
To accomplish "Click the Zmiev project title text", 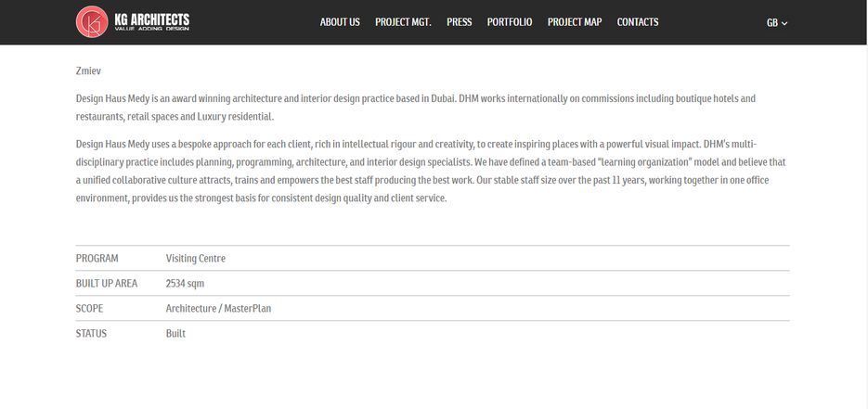I will pyautogui.click(x=88, y=70).
